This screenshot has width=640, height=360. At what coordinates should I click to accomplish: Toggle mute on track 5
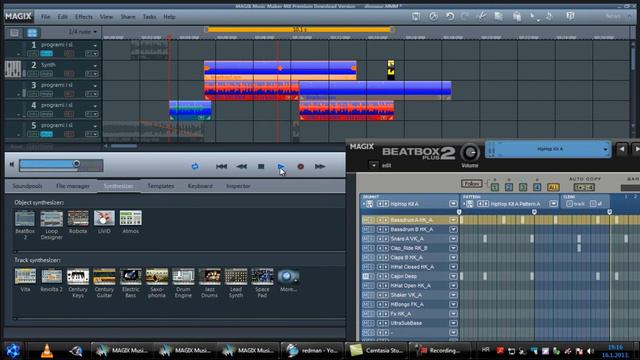(46, 134)
